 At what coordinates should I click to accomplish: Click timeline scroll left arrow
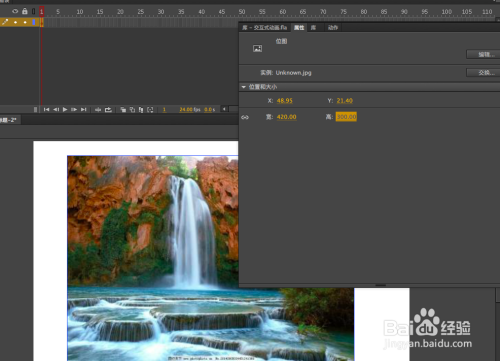[x=224, y=109]
